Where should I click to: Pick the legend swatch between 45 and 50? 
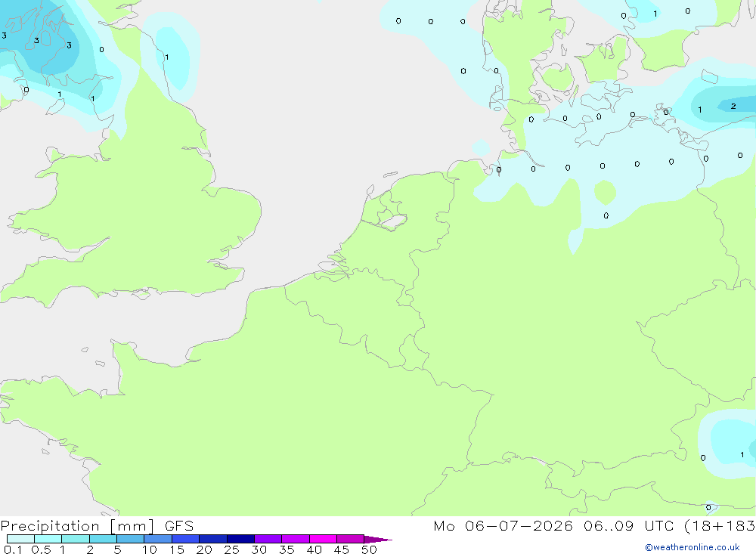pos(351,539)
